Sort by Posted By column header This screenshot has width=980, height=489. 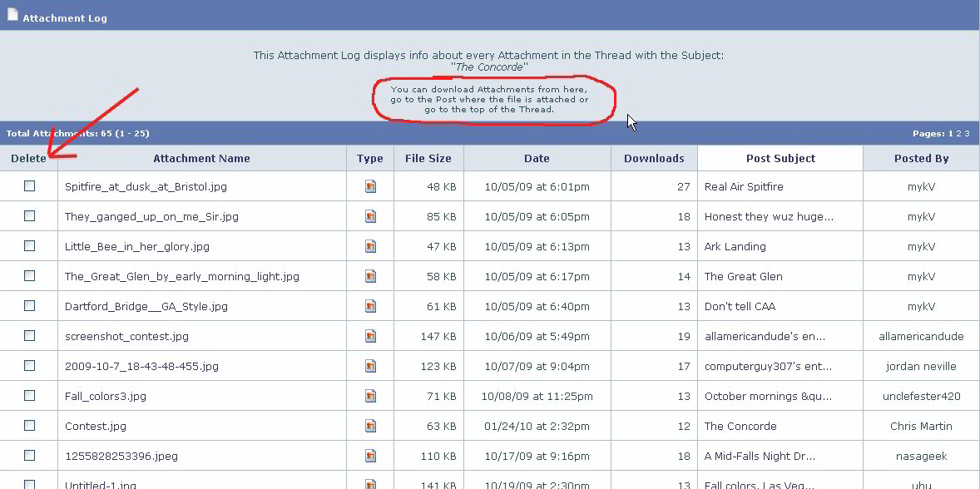click(x=921, y=159)
